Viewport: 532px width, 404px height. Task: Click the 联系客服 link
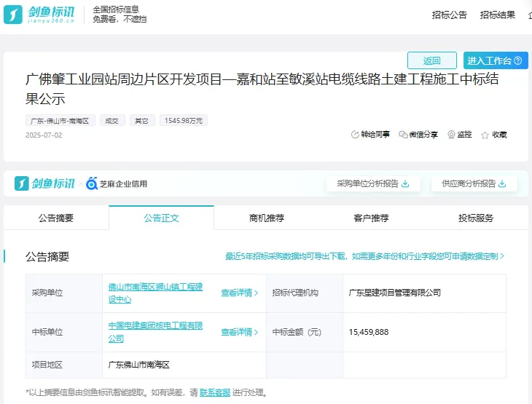tap(214, 392)
